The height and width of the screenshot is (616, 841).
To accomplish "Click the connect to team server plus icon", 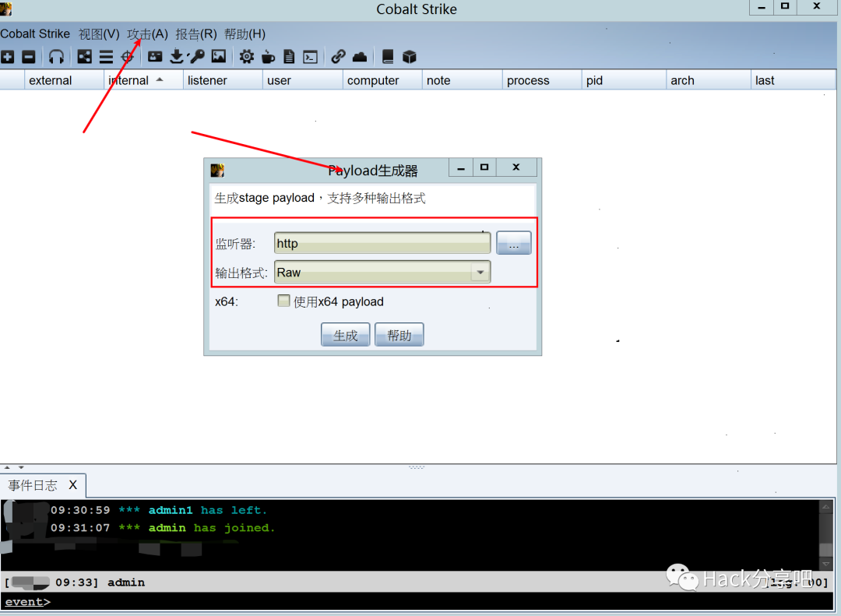I will 8,56.
